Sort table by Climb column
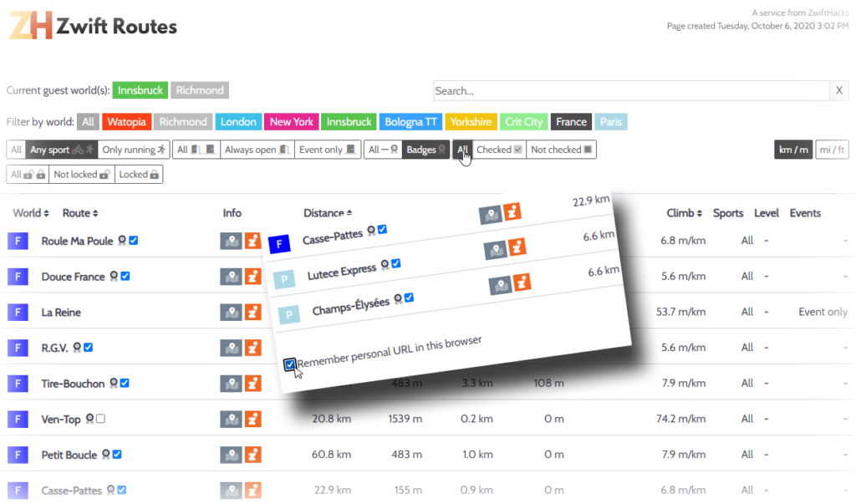The width and height of the screenshot is (856, 504). [684, 213]
